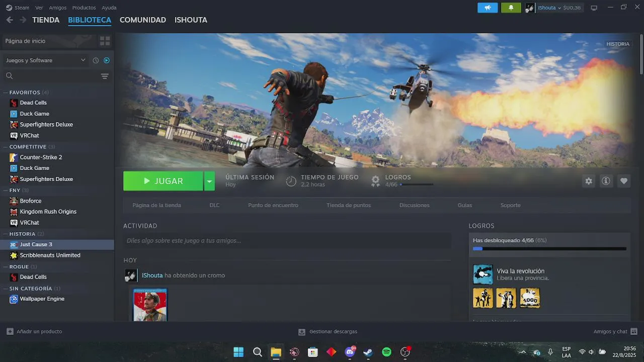644x362 pixels.
Task: Collapse the ROGUE category
Action: click(x=6, y=266)
